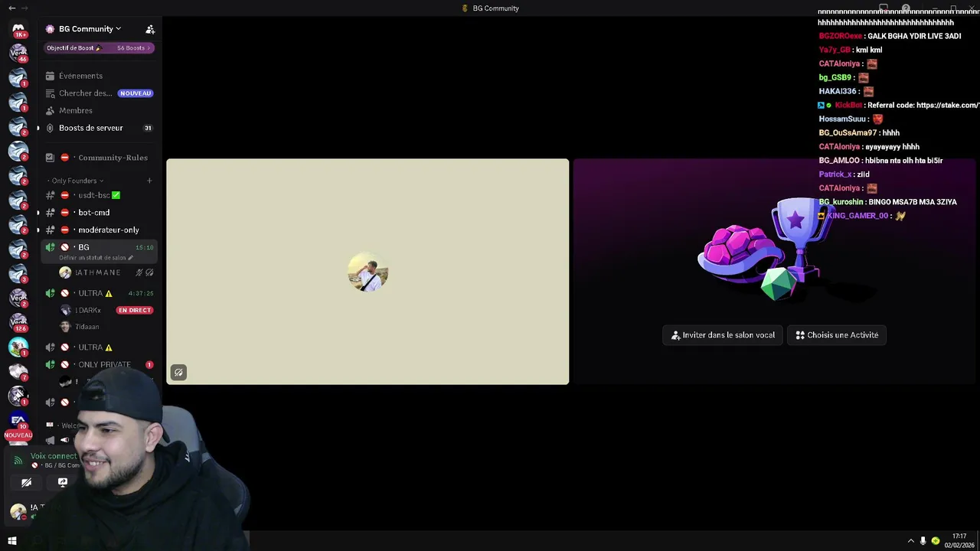Screen dimensions: 980x551
Task: Toggle camera using the crossed camera button
Action: (x=26, y=482)
